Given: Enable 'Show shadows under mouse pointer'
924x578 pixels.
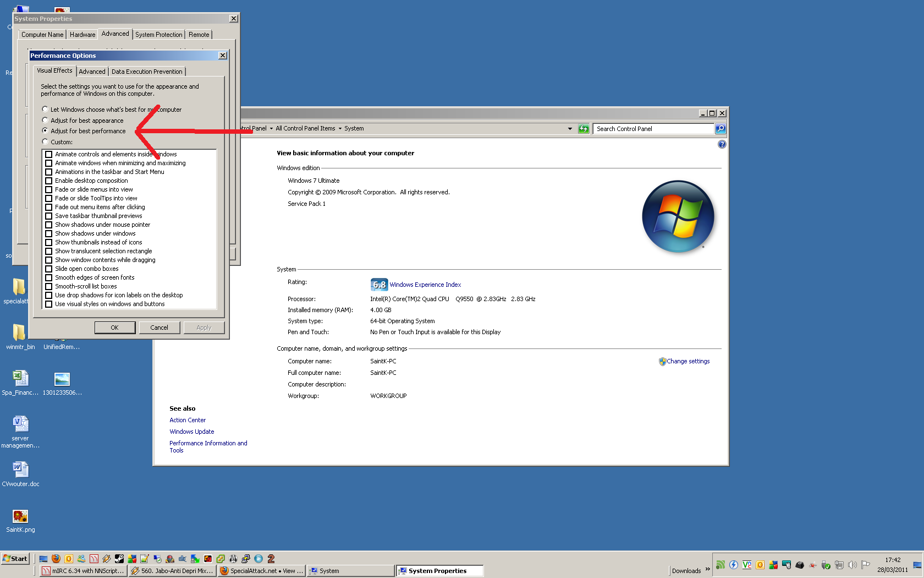Looking at the screenshot, I should tap(48, 225).
